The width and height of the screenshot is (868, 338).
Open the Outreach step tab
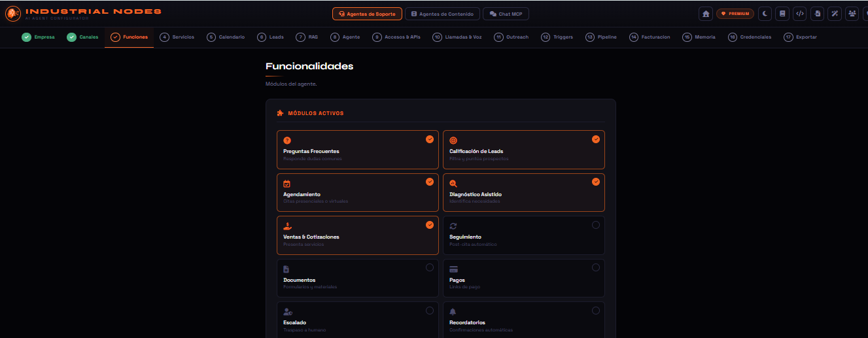click(x=512, y=37)
